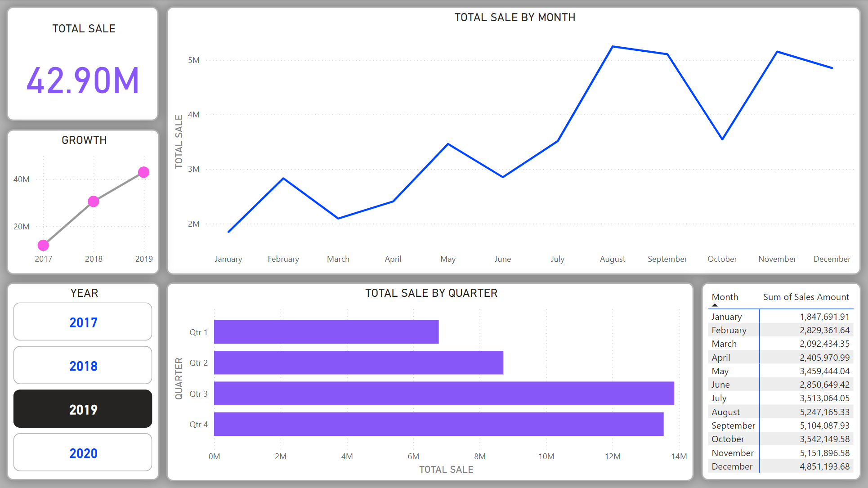Sort table by Month column header

725,297
